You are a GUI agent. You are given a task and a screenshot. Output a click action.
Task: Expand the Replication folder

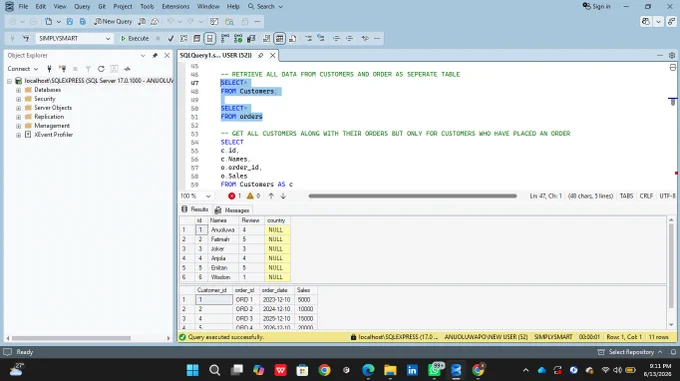click(x=19, y=117)
